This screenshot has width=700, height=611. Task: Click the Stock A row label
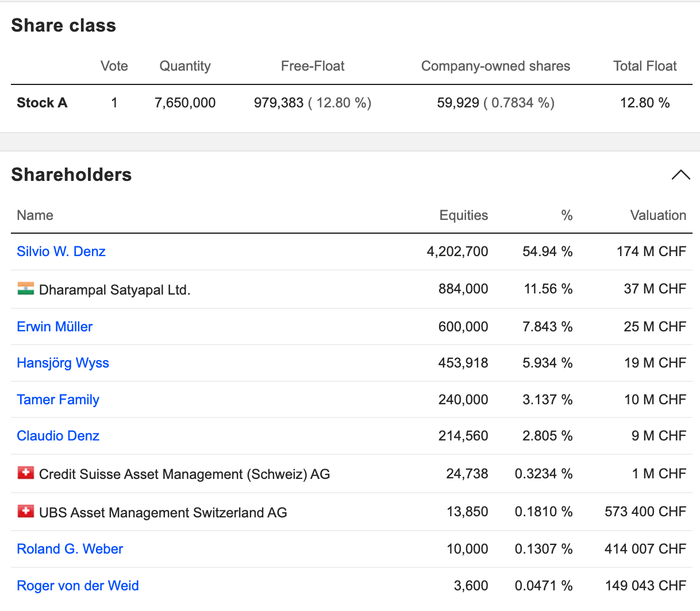(x=42, y=103)
